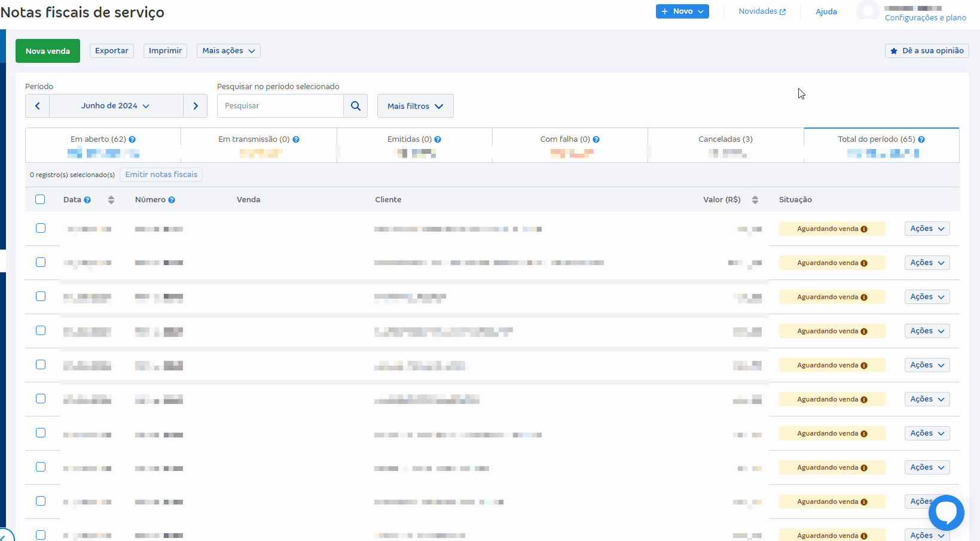Viewport: 980px width, 541px height.
Task: Check the first invoice row checkbox
Action: pos(41,228)
